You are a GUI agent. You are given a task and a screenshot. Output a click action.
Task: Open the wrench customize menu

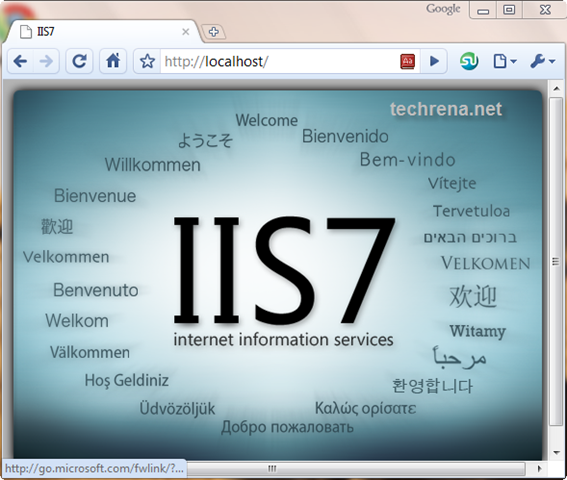[542, 61]
